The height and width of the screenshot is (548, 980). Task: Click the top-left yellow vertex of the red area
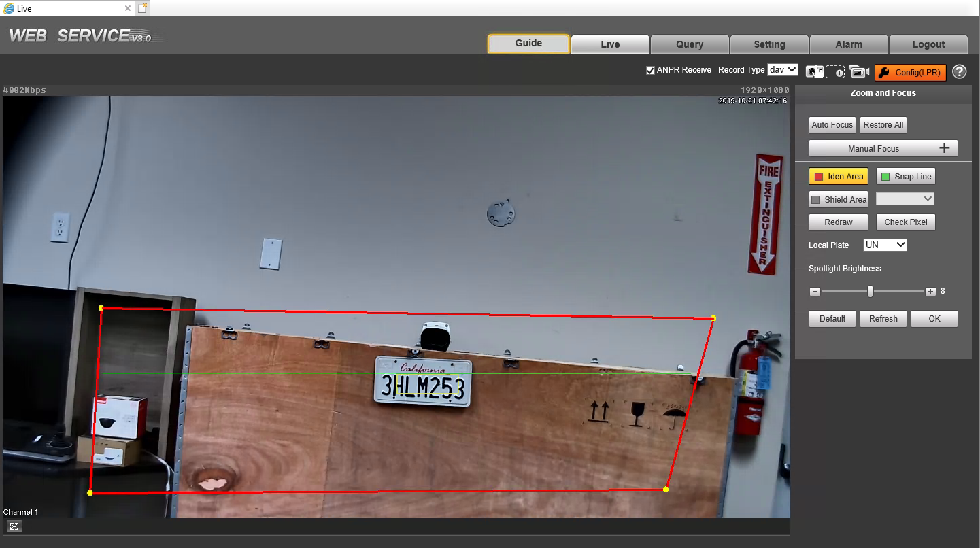(101, 308)
